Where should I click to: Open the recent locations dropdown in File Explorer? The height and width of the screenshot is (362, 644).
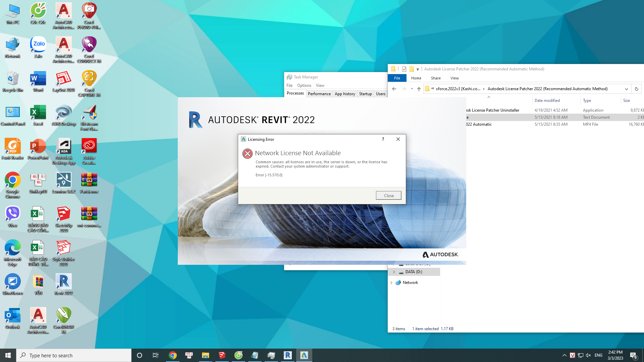pyautogui.click(x=412, y=89)
